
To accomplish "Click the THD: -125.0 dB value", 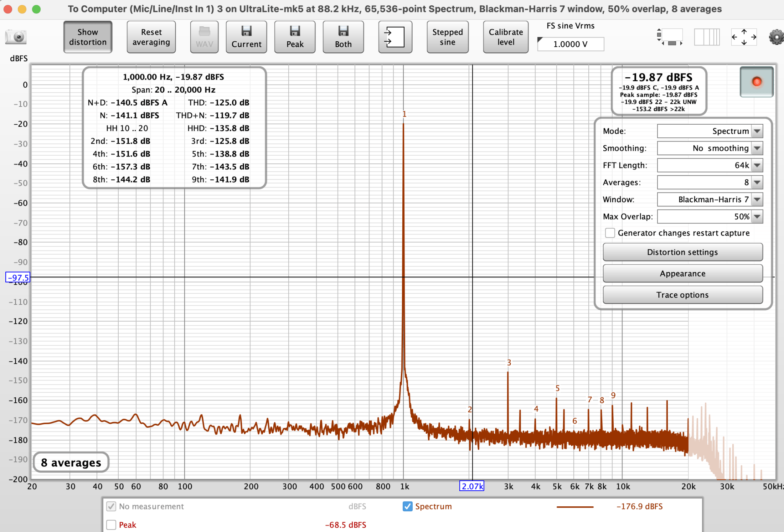I will (219, 102).
